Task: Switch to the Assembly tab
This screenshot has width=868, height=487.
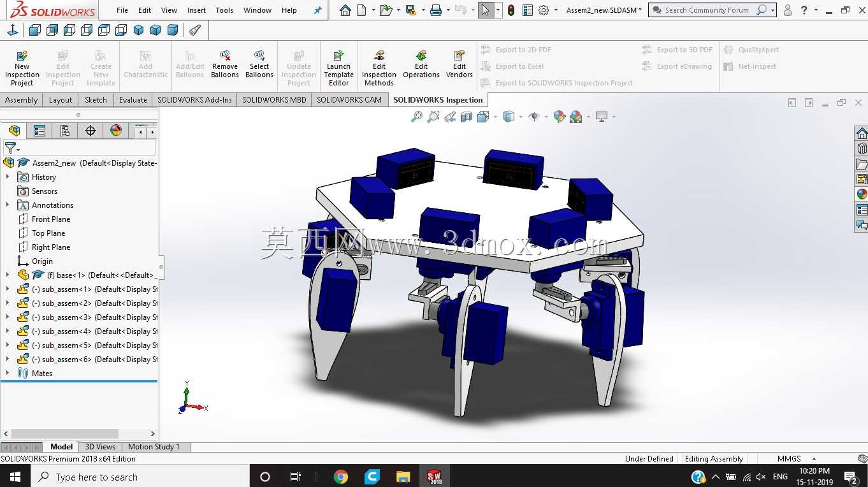Action: pos(22,100)
